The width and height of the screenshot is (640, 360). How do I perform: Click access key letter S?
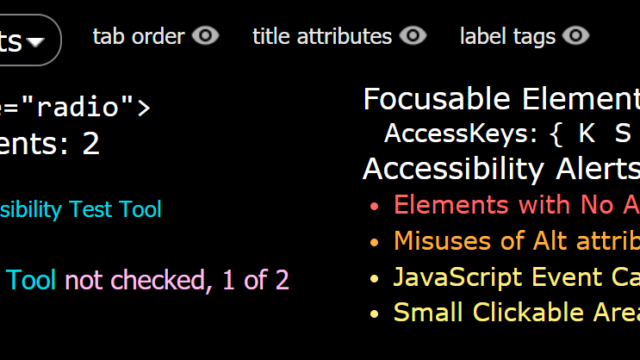[x=623, y=133]
